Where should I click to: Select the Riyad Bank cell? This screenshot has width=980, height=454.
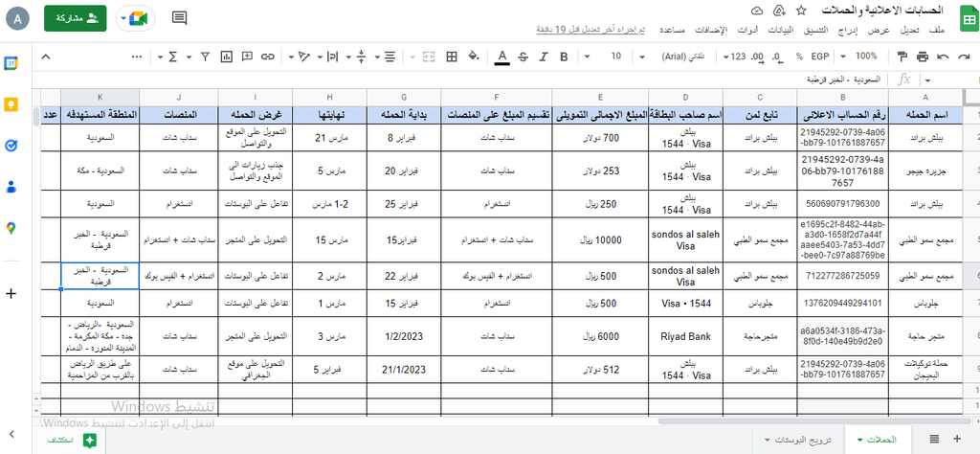point(685,336)
